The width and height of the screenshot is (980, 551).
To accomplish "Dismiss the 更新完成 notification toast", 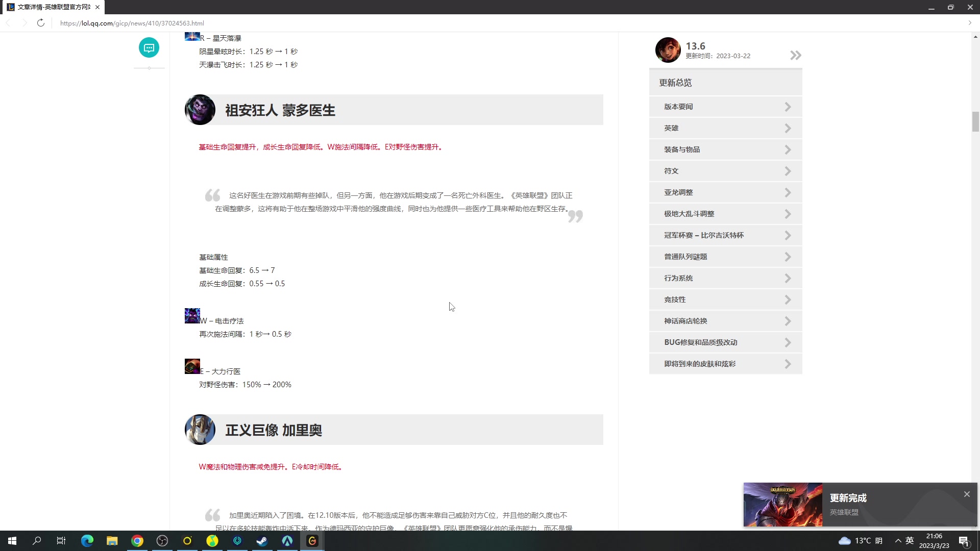I will click(967, 494).
